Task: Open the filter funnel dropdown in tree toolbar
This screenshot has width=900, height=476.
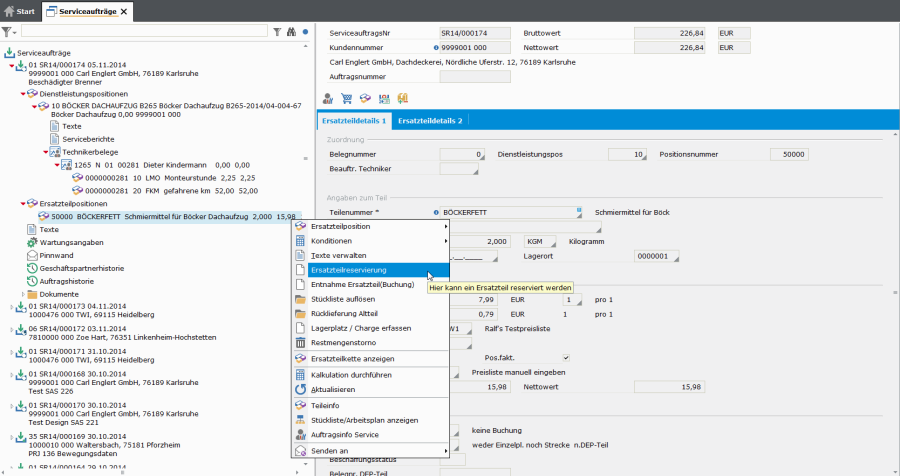Action: tap(9, 32)
